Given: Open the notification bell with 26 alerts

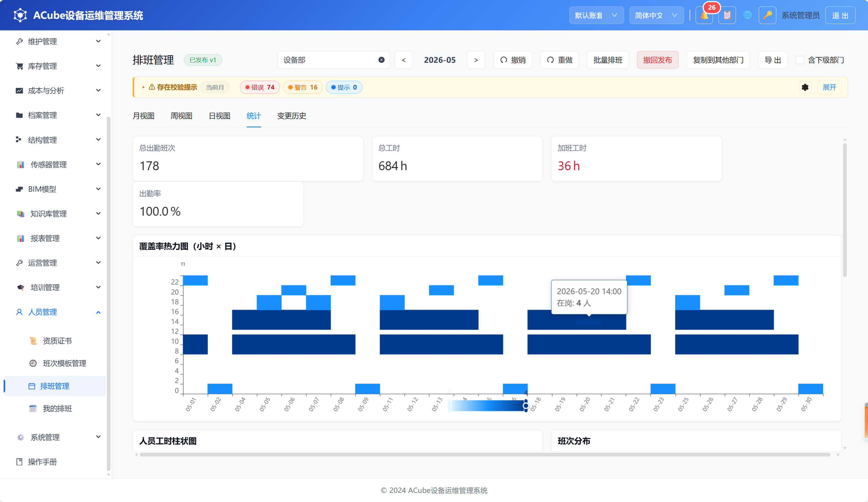Looking at the screenshot, I should 704,15.
